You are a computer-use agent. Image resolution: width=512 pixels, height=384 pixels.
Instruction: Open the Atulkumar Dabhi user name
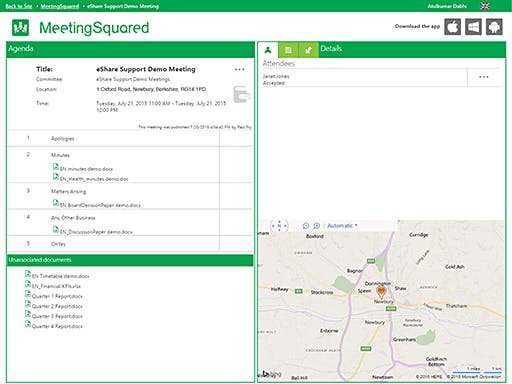click(447, 6)
